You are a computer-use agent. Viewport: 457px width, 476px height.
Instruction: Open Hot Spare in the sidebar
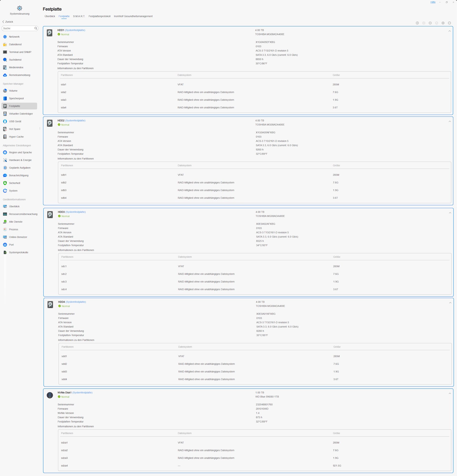[15, 129]
